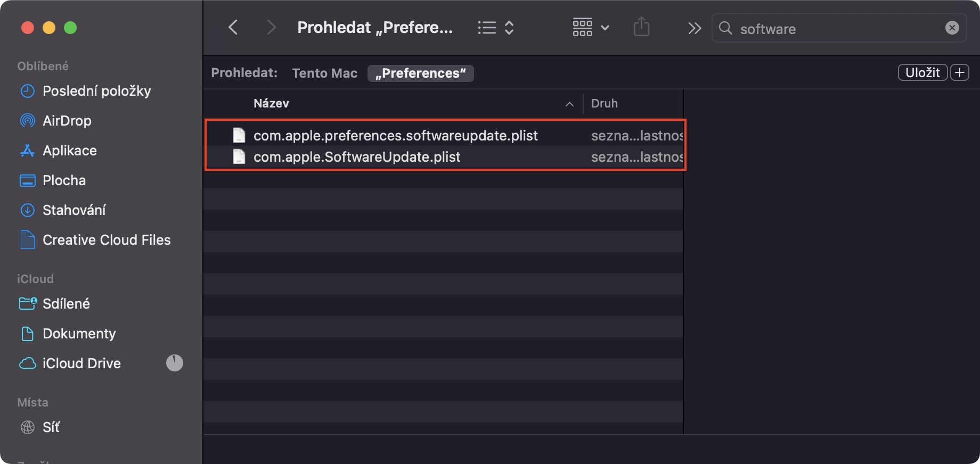Click the back navigation arrow
Image resolution: width=980 pixels, height=464 pixels.
pyautogui.click(x=233, y=27)
